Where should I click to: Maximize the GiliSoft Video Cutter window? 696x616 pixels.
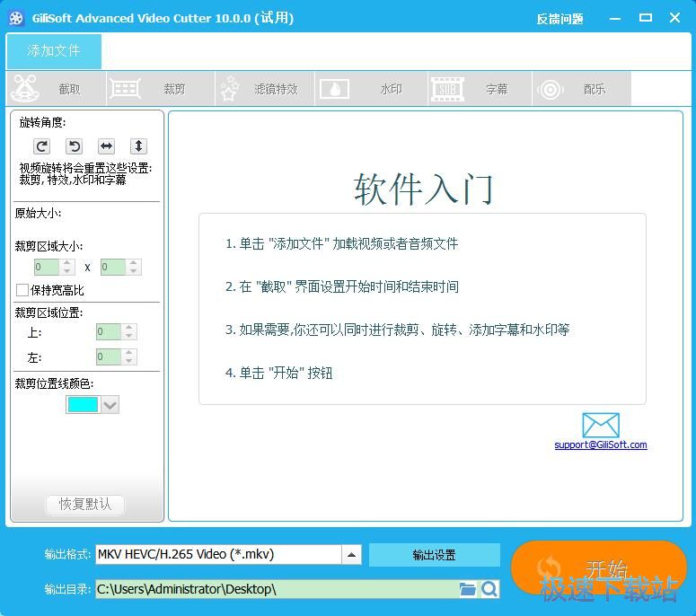pyautogui.click(x=646, y=18)
